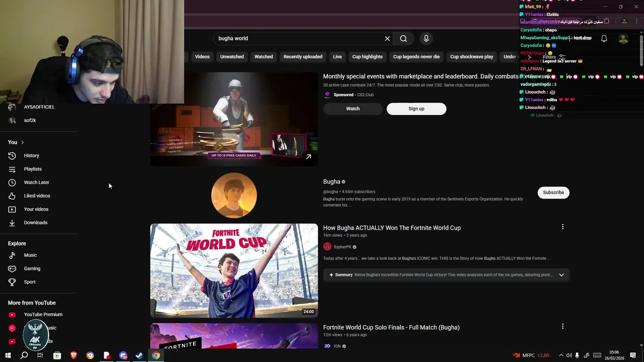Select the Recently uploaded filter chip
The height and width of the screenshot is (362, 644).
(x=303, y=57)
